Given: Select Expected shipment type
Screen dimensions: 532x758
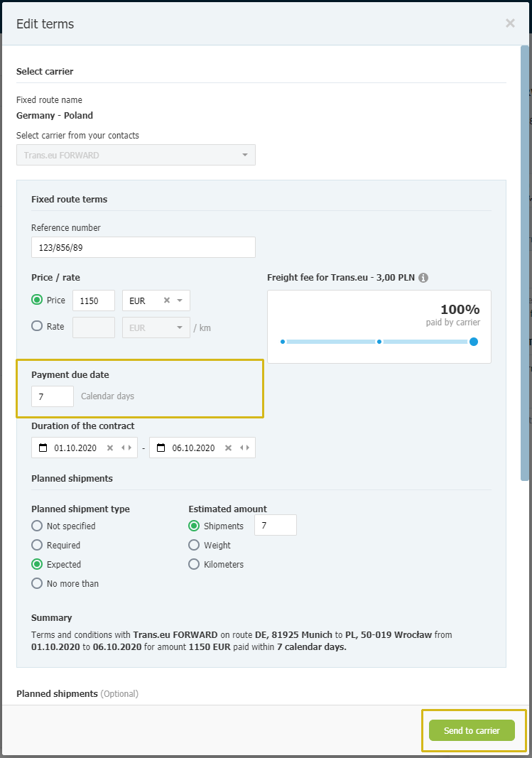Looking at the screenshot, I should click(x=37, y=564).
